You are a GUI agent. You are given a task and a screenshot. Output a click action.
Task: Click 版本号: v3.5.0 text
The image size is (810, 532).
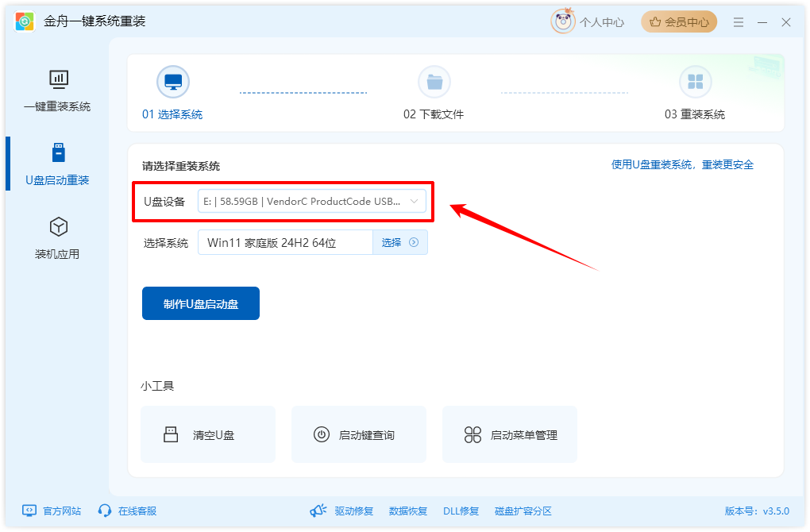click(757, 511)
